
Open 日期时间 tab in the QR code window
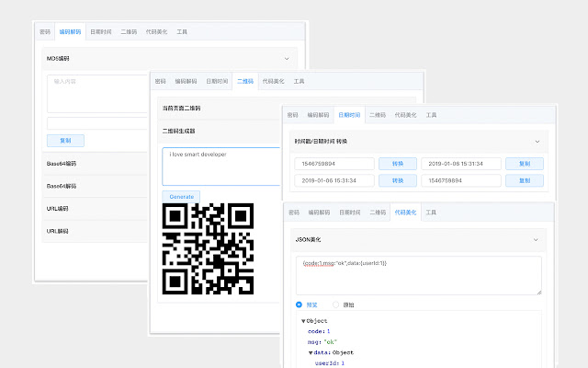(x=217, y=81)
